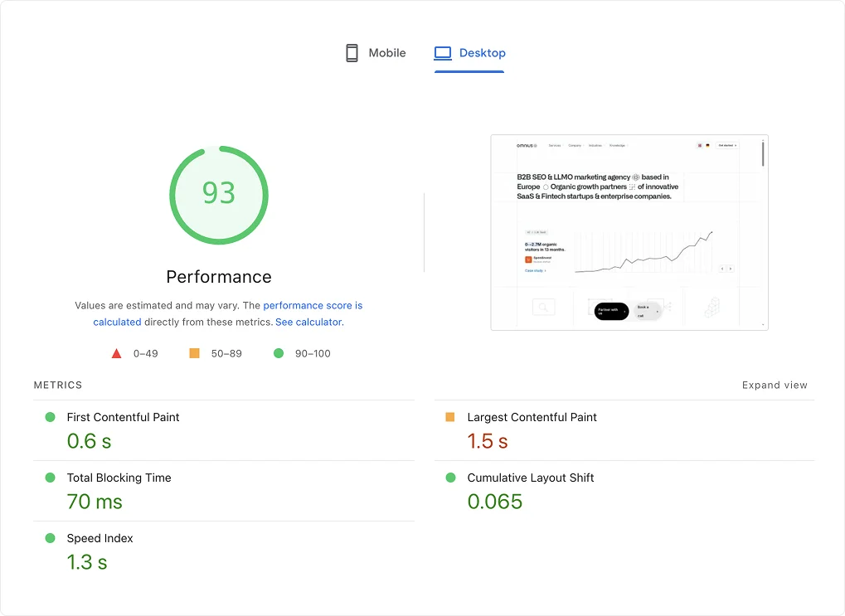This screenshot has width=845, height=616.
Task: Open the 'performance score is calculated' link
Action: [313, 306]
